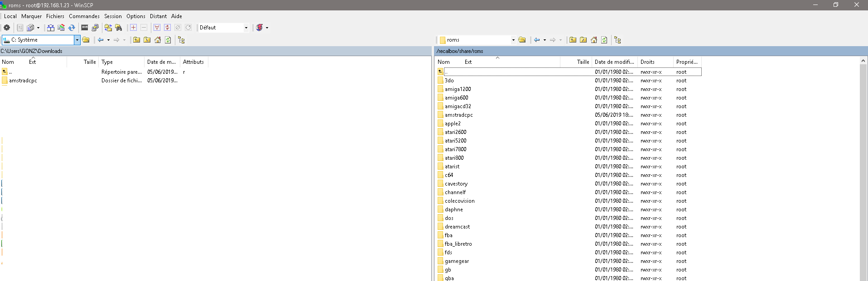The width and height of the screenshot is (868, 281).
Task: Open in PuTTY icon
Action: click(x=95, y=28)
